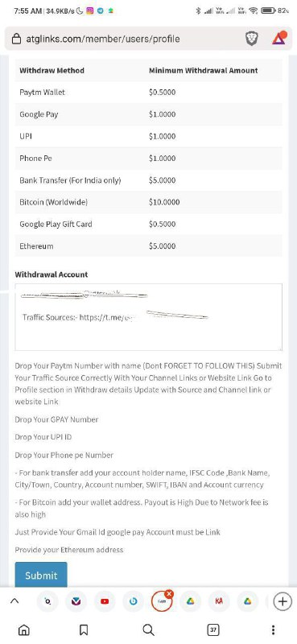Screen dimensions: 297x644
Task: Collapse the tab strip with up chevron
Action: 14,601
